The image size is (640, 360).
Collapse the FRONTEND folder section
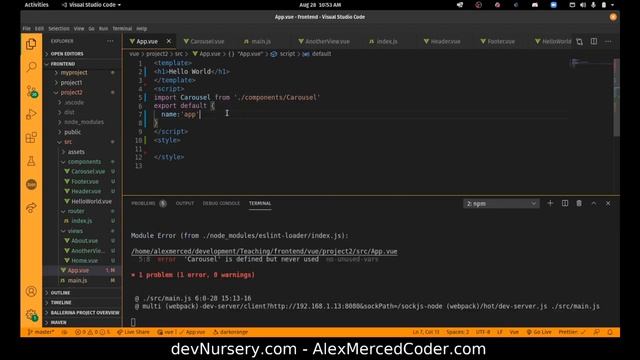[82, 64]
